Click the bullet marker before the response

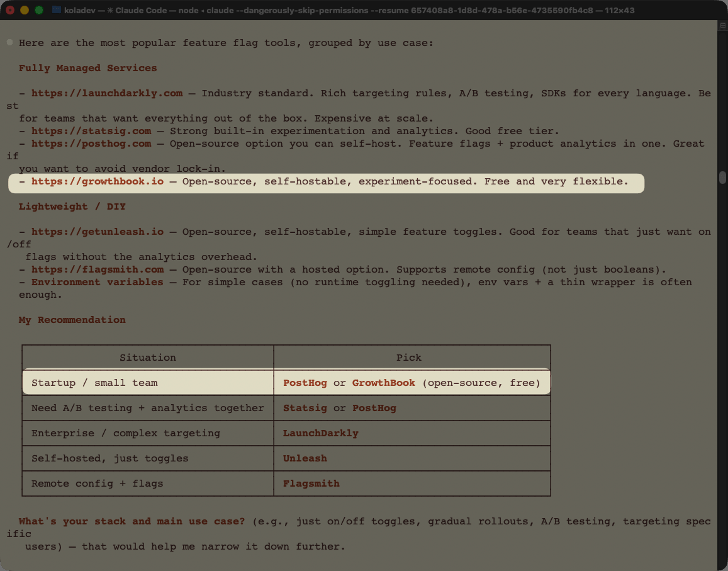[x=10, y=43]
